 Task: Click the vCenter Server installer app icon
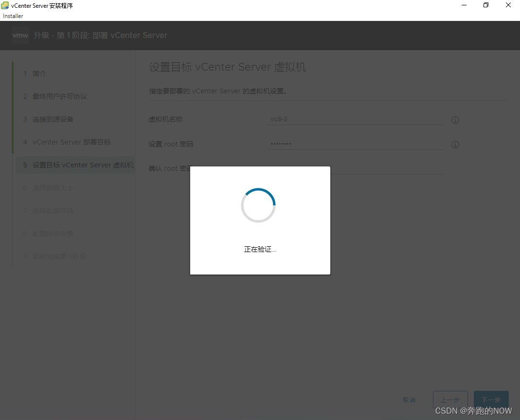point(5,5)
